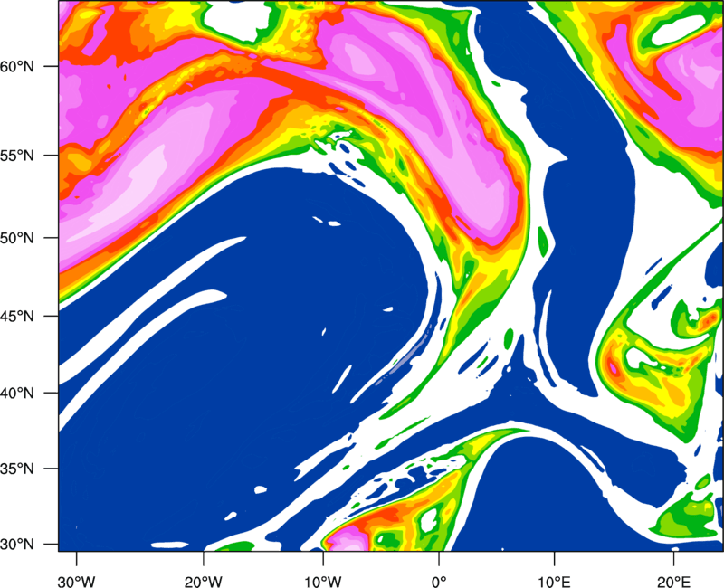724x588 pixels.
Task: Click the 45°N latitude label
Action: (17, 316)
